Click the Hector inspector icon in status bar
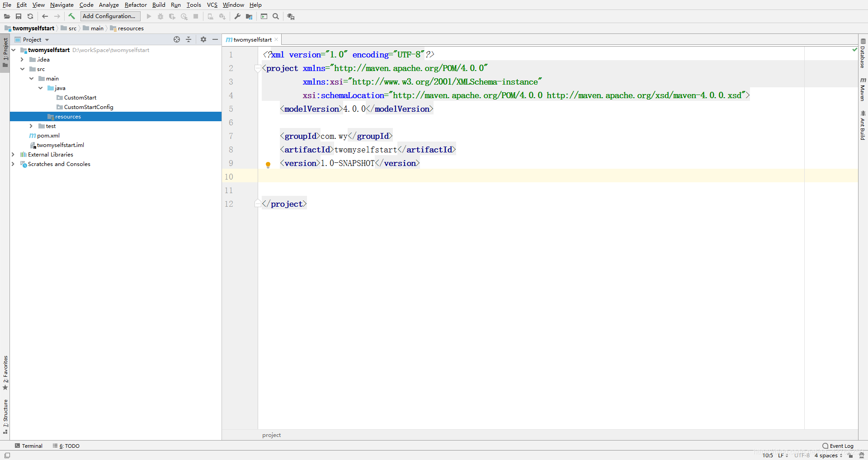The image size is (868, 460). pyautogui.click(x=862, y=455)
